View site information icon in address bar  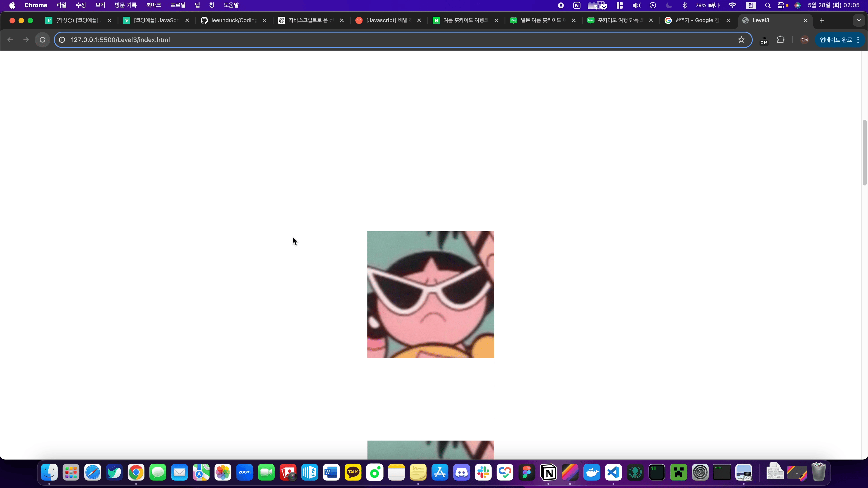click(62, 40)
